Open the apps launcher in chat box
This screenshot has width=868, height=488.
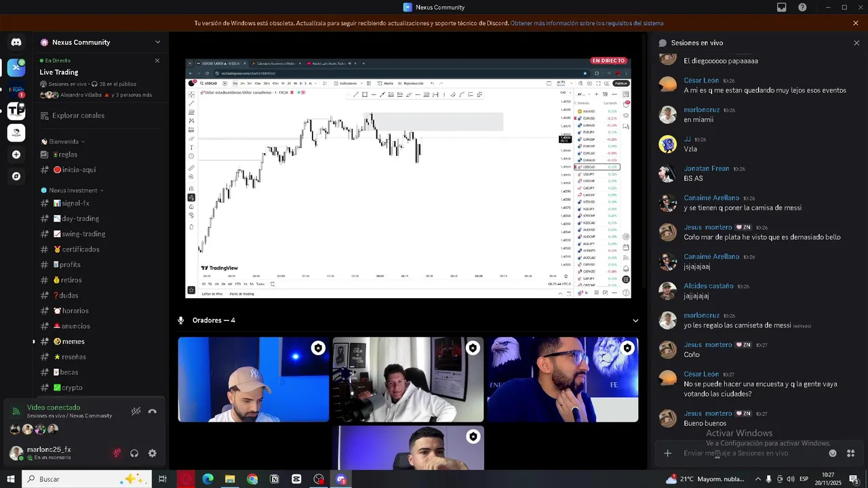(x=851, y=453)
